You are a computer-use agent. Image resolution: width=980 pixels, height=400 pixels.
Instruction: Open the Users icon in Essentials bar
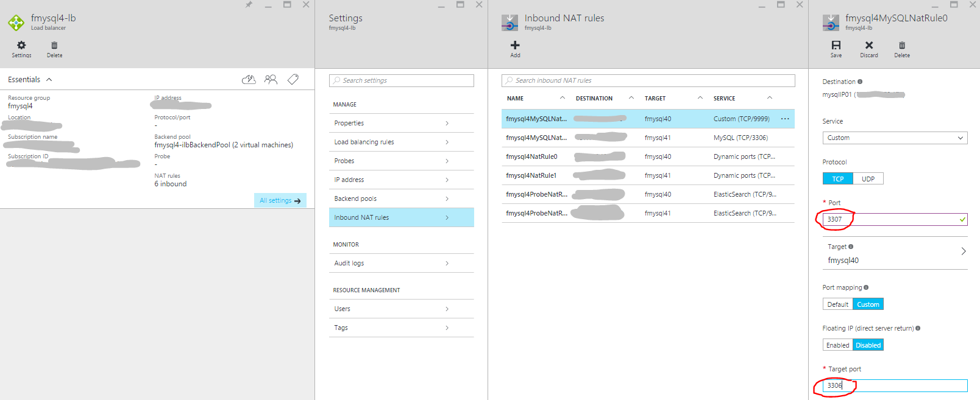coord(271,79)
